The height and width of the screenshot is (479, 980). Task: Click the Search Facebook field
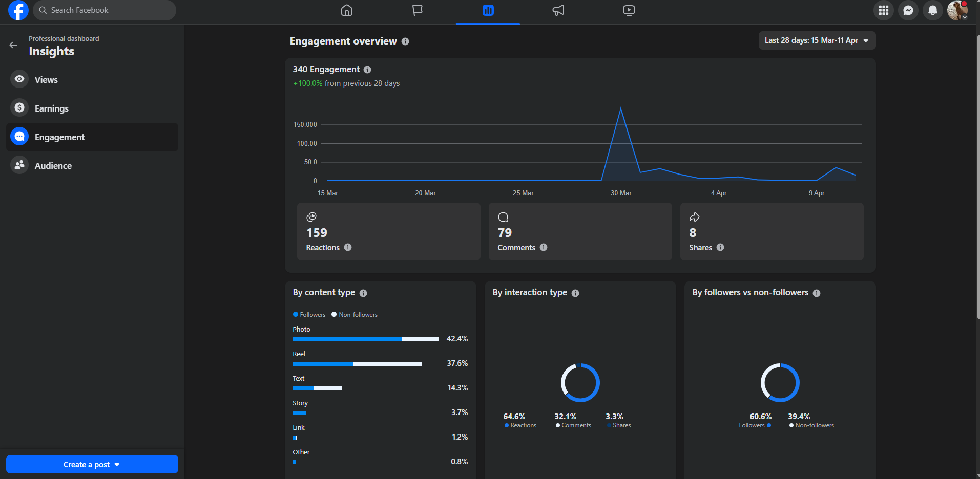click(105, 10)
